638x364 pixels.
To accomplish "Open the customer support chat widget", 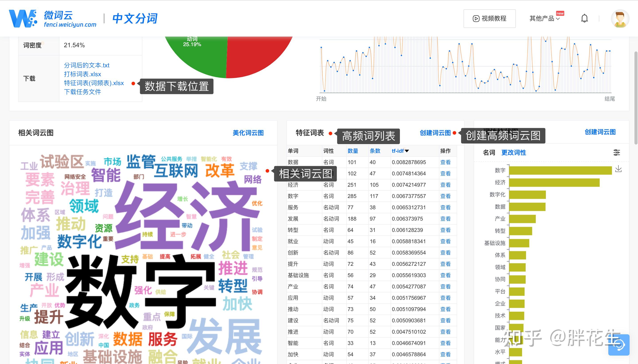I will click(619, 345).
